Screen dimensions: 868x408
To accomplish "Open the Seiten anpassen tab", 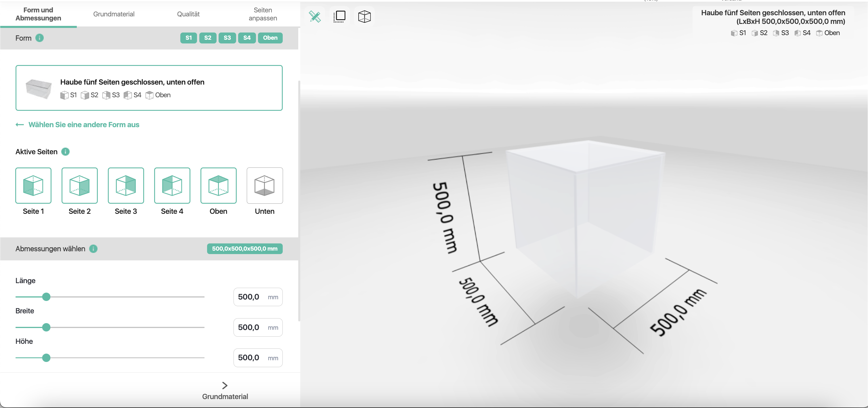I will 263,14.
